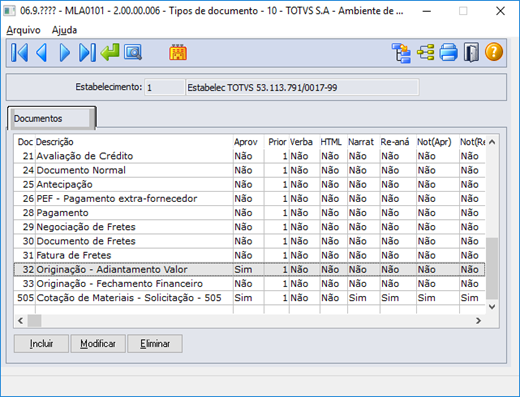Screen dimensions: 520x397
Task: Click the Descrição column header
Action: coord(134,142)
